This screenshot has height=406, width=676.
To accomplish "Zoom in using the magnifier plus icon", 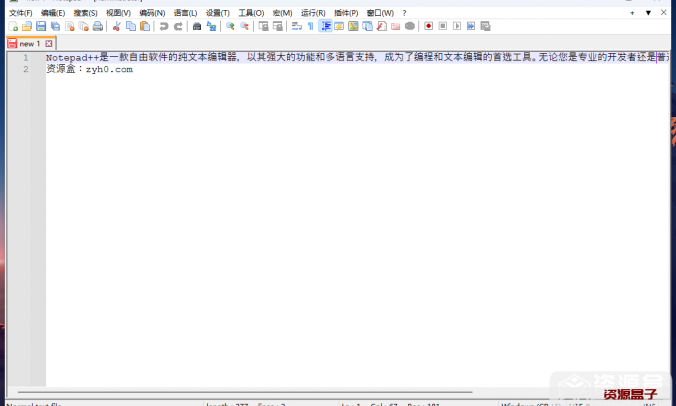I will (x=230, y=26).
